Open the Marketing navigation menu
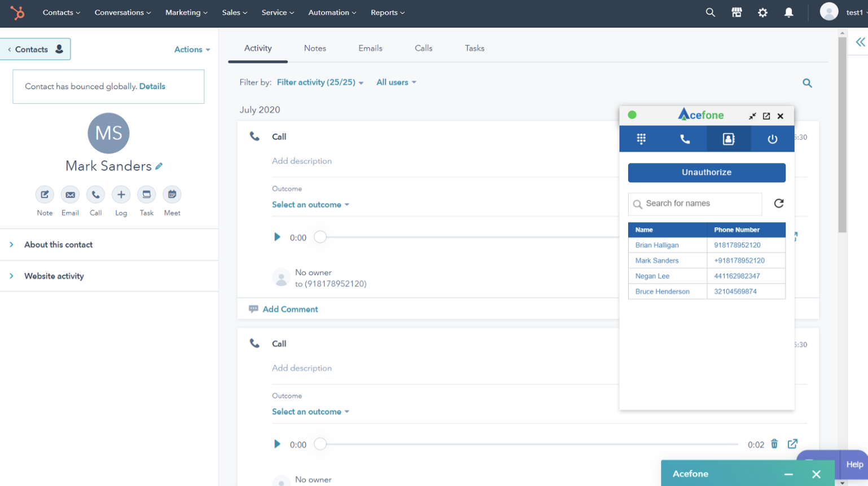Viewport: 868px width, 486px height. click(186, 12)
